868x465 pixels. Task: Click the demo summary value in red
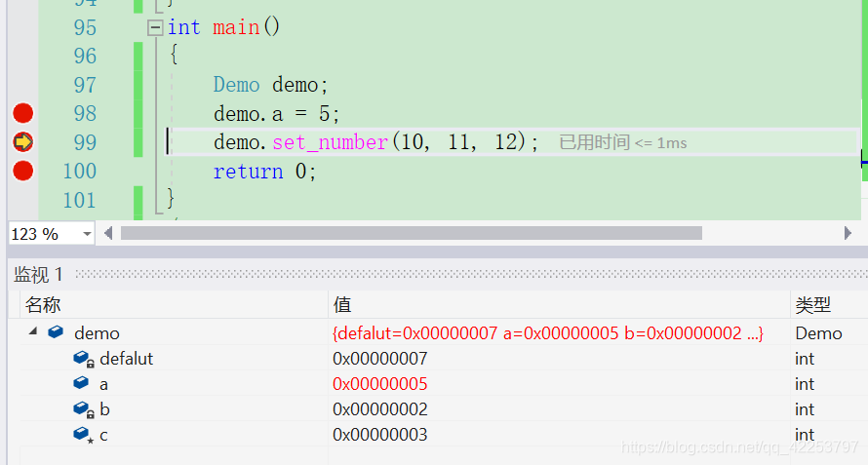(548, 333)
